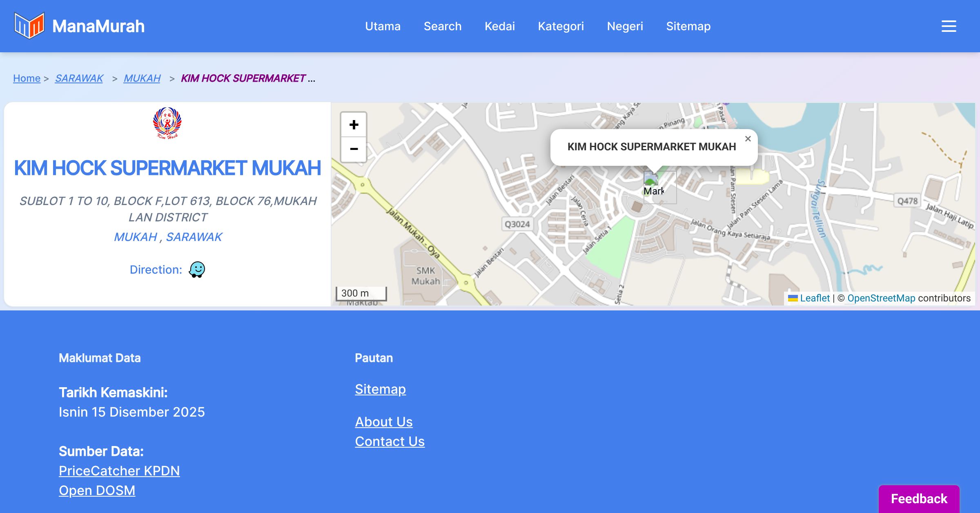Open the Kategori navigation link

561,26
